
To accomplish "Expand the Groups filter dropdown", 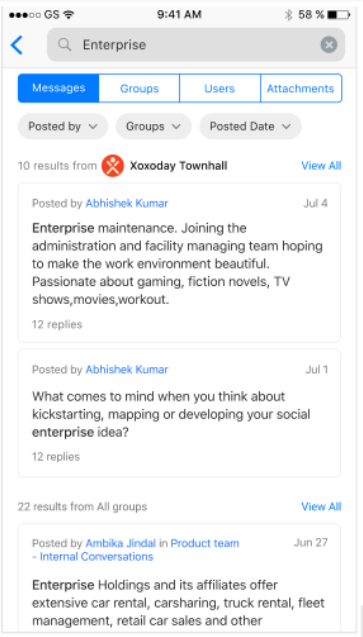I will pyautogui.click(x=153, y=126).
